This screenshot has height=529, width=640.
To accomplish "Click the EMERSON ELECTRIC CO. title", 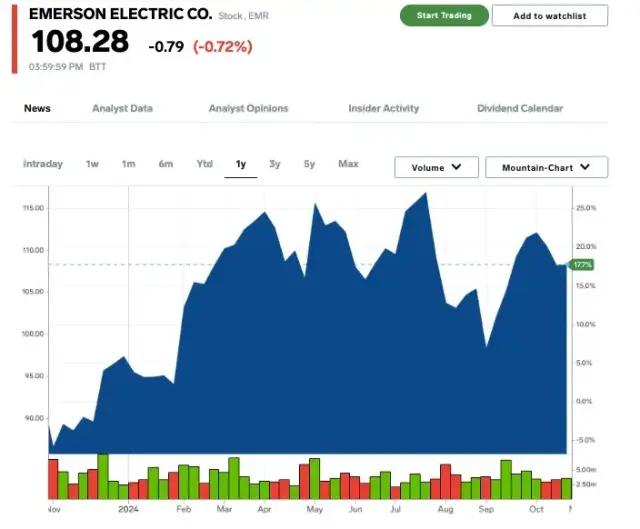I will click(x=120, y=15).
